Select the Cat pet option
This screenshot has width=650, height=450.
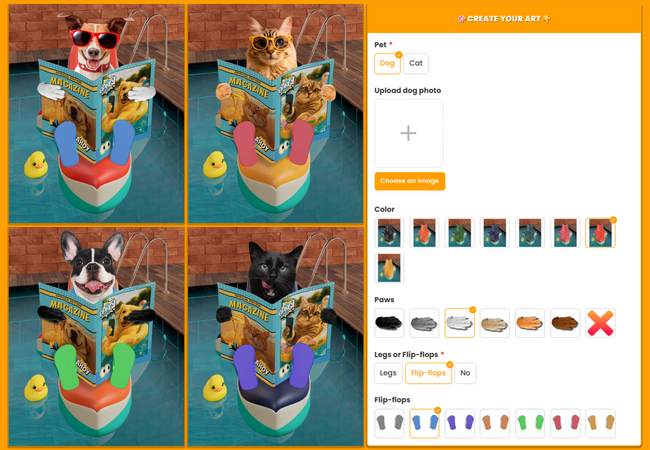coord(416,63)
